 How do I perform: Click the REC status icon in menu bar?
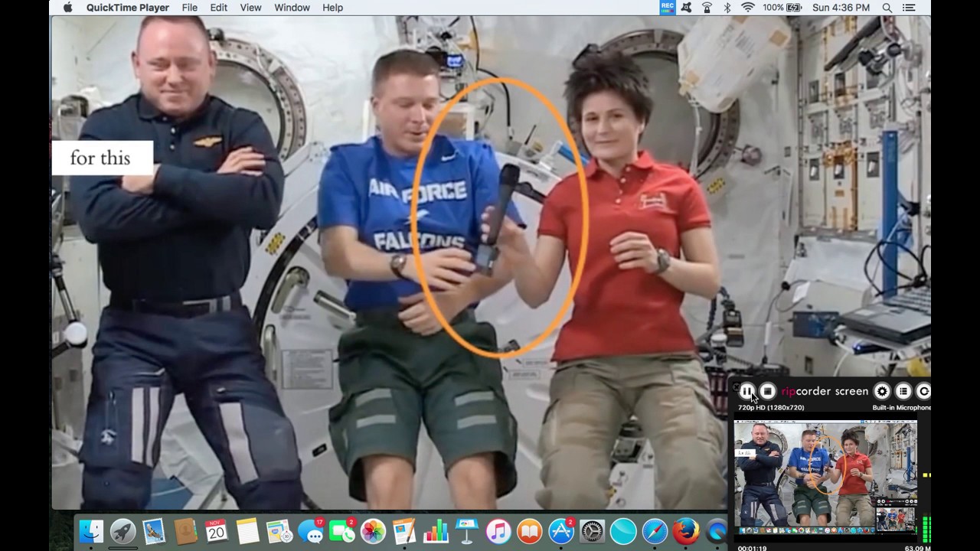coord(668,8)
